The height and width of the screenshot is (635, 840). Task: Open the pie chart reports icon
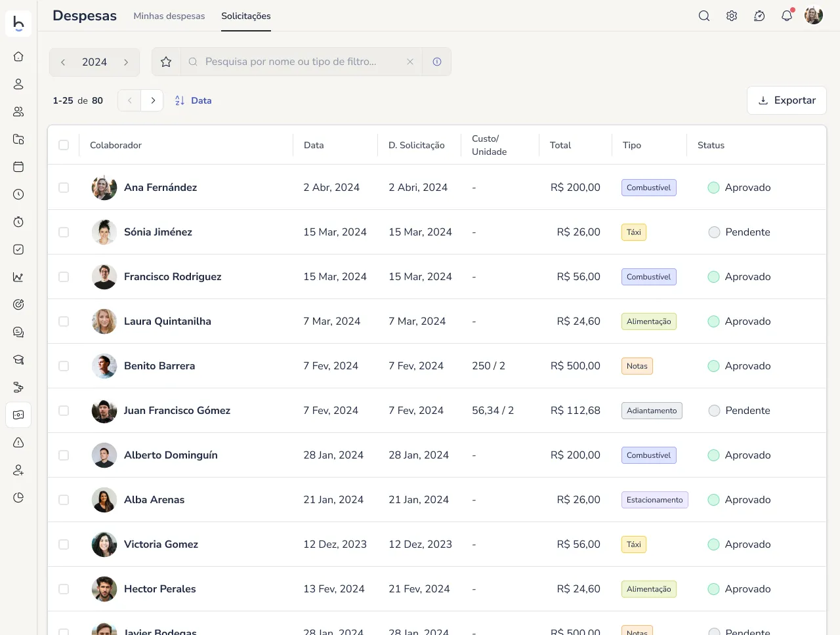coord(18,497)
